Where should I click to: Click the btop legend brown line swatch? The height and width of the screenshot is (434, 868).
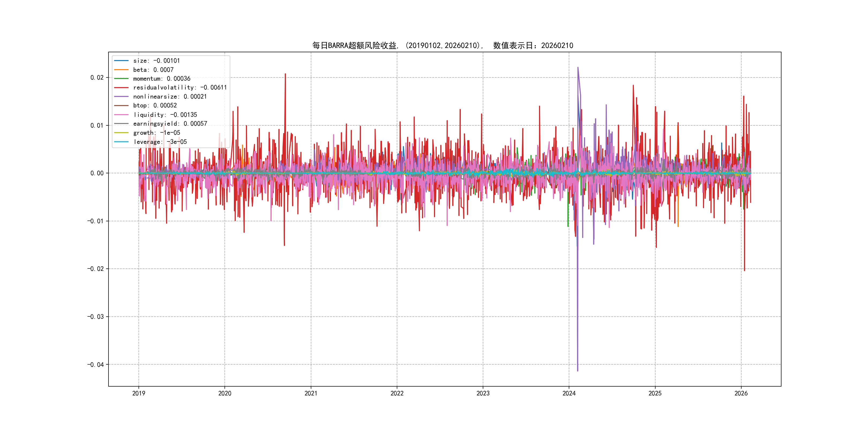[x=121, y=106]
